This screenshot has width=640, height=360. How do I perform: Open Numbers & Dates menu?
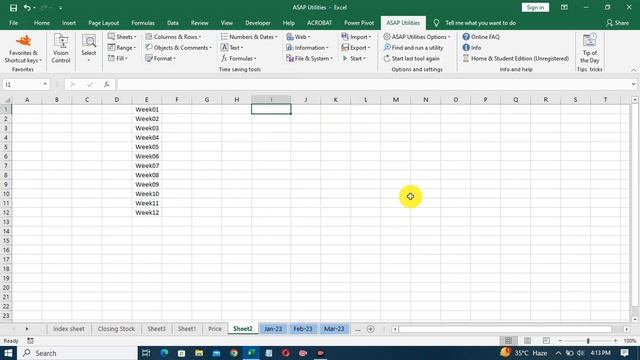tap(249, 37)
